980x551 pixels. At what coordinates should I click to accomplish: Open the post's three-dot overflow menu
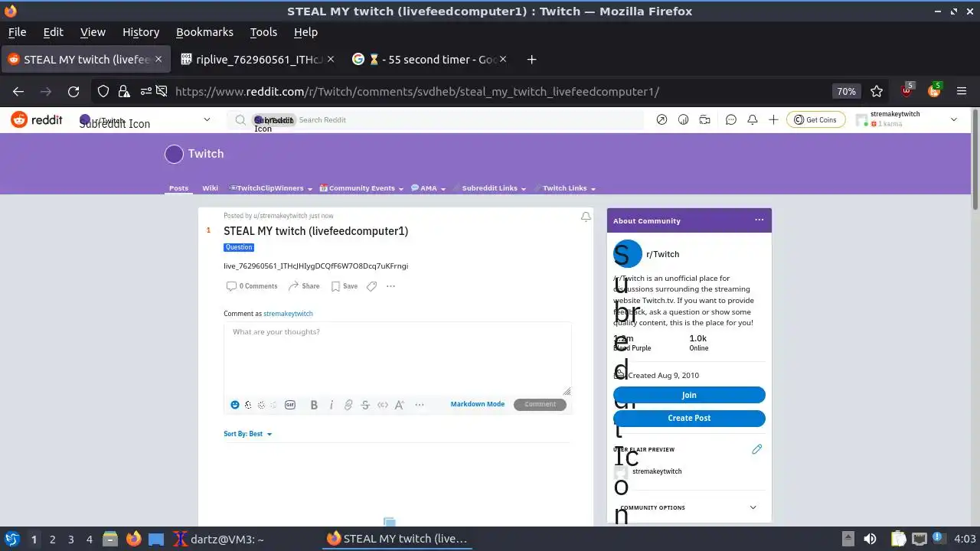[390, 286]
